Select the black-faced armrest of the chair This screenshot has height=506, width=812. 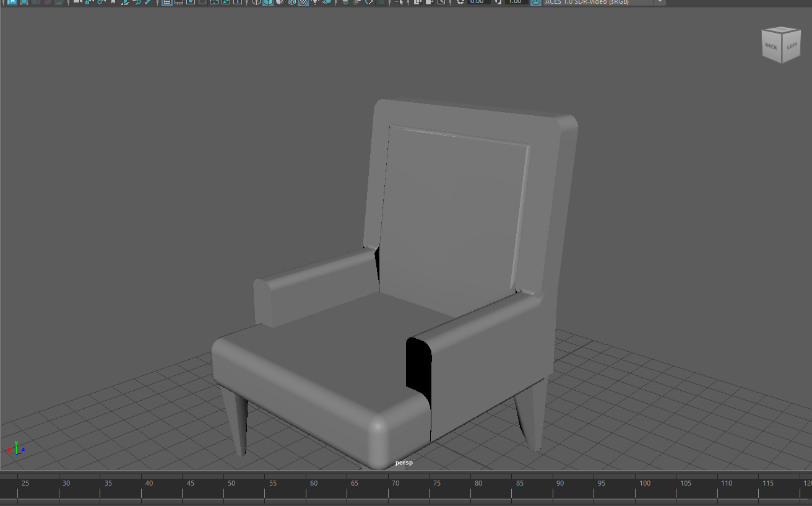[483, 359]
